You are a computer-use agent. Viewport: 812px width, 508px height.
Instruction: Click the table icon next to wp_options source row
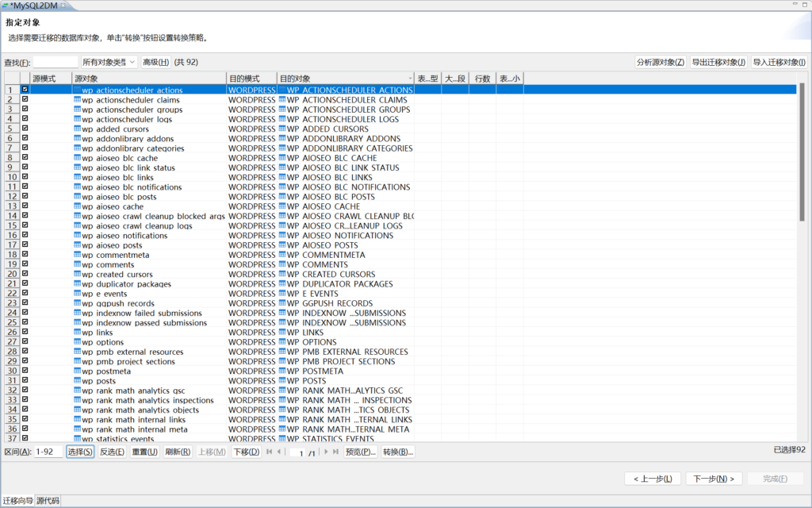(77, 343)
